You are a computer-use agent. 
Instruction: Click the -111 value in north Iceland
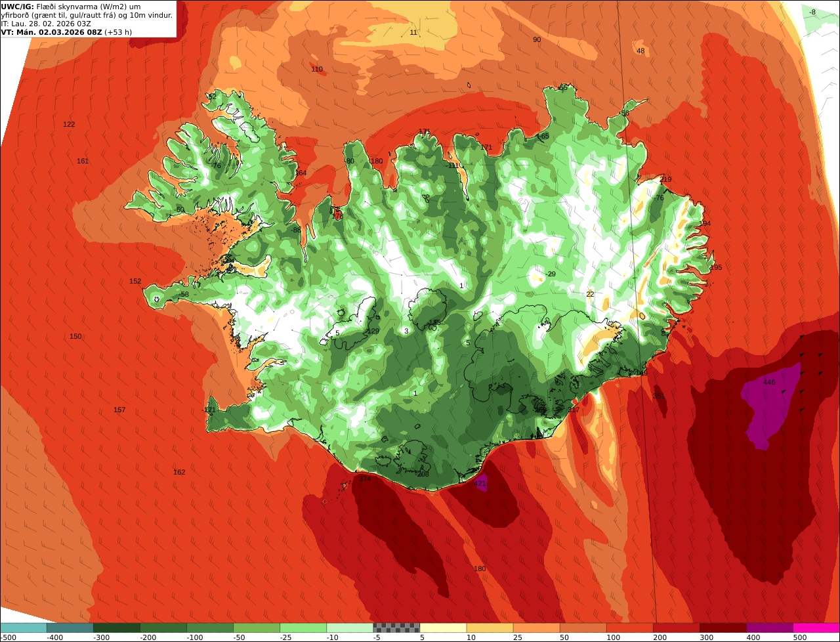click(452, 165)
